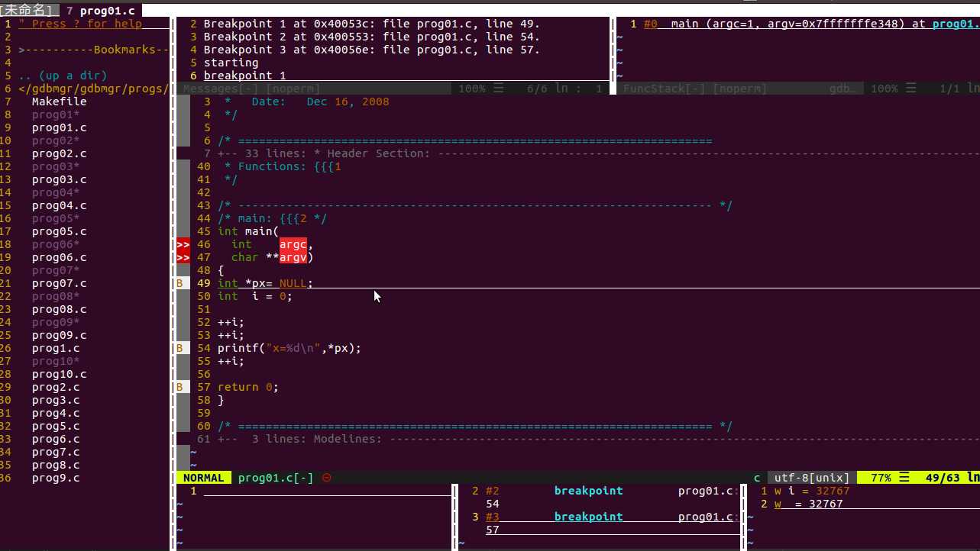This screenshot has height=551, width=980.
Task: Switch to the '7 prog01.c' tab
Action: 100,11
